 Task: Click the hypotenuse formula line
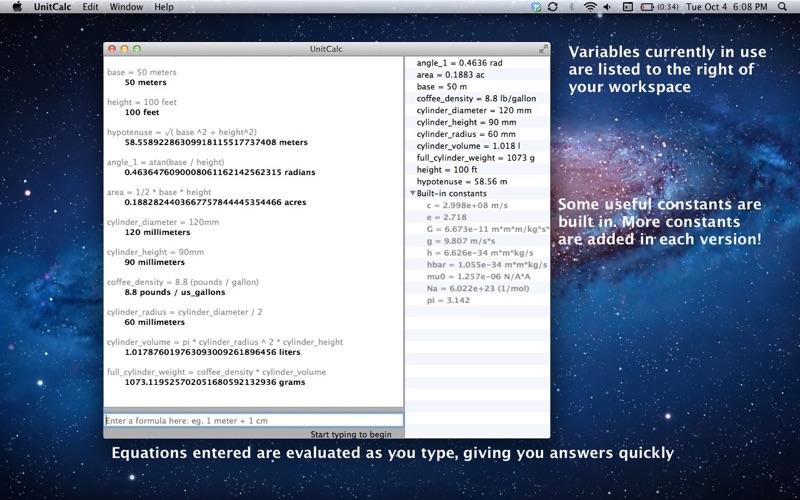(x=182, y=132)
